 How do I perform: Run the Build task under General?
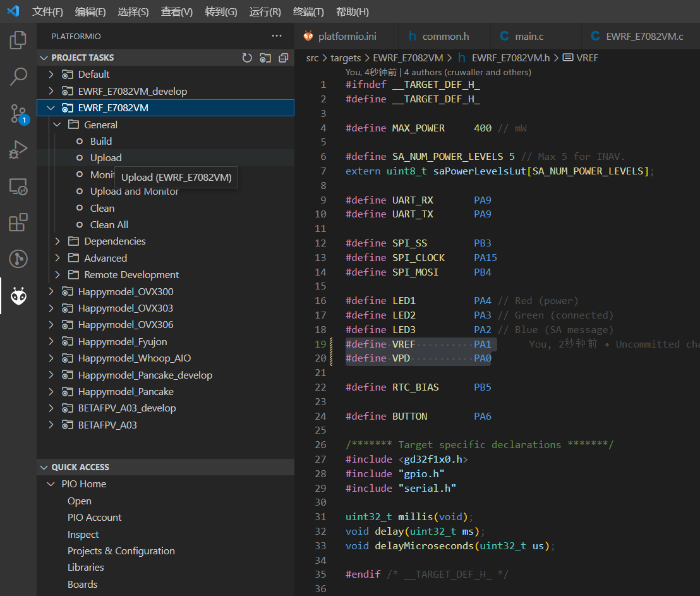101,142
